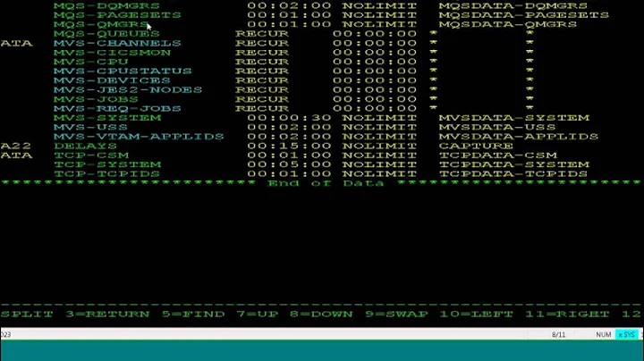
Task: Select the MVS-REQ-JOBS entry
Action: (117, 109)
